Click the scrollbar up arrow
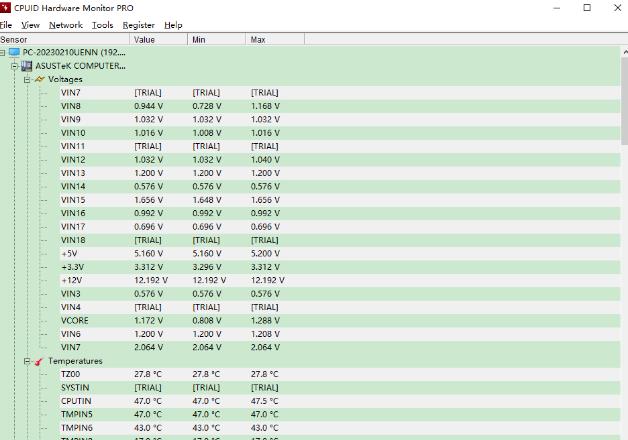628x440 pixels. click(625, 52)
